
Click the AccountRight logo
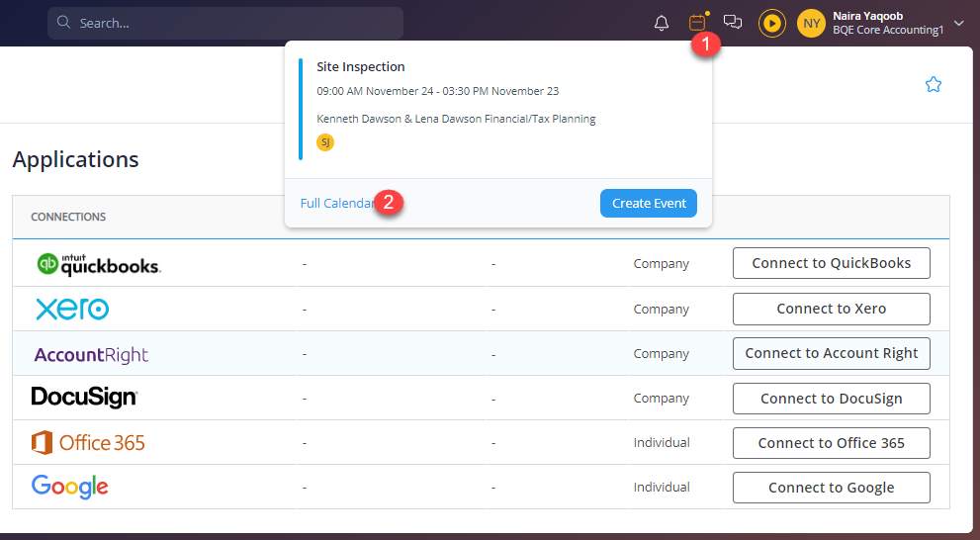[x=91, y=354]
